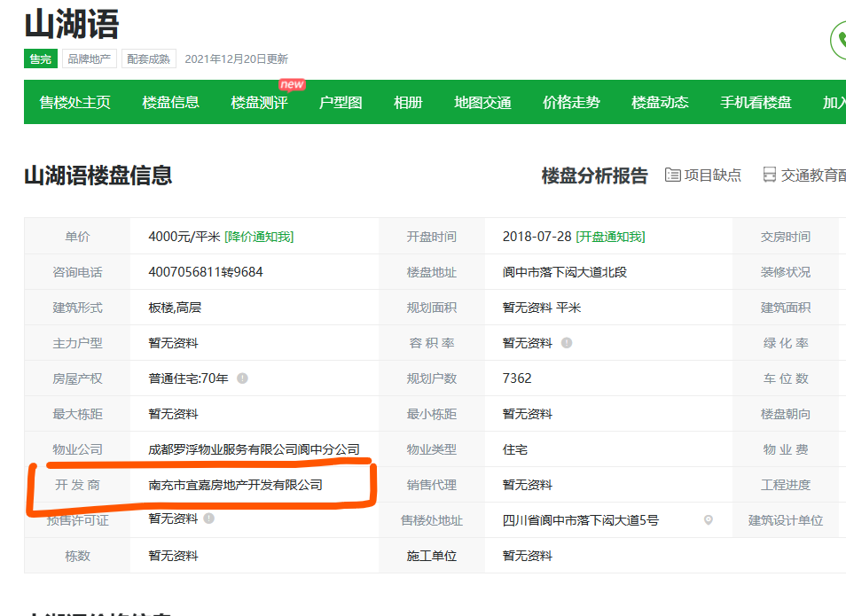Click the map pin icon by 售楼处地址
Viewport: 846px width, 616px height.
click(x=709, y=520)
